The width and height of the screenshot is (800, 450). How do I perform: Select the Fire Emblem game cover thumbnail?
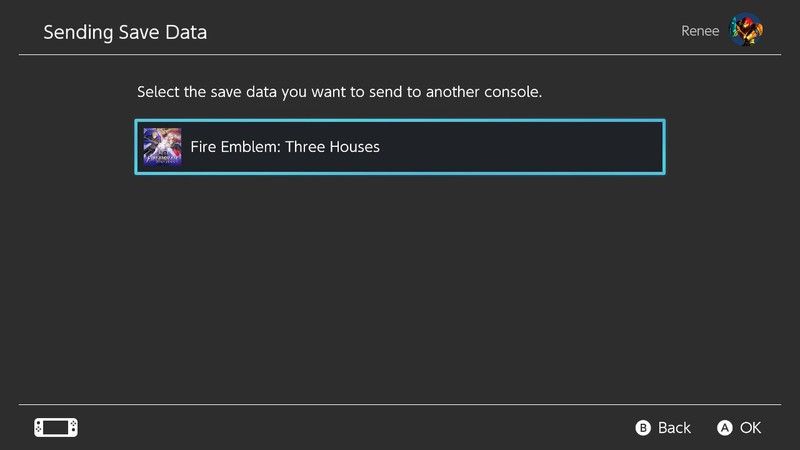[162, 147]
